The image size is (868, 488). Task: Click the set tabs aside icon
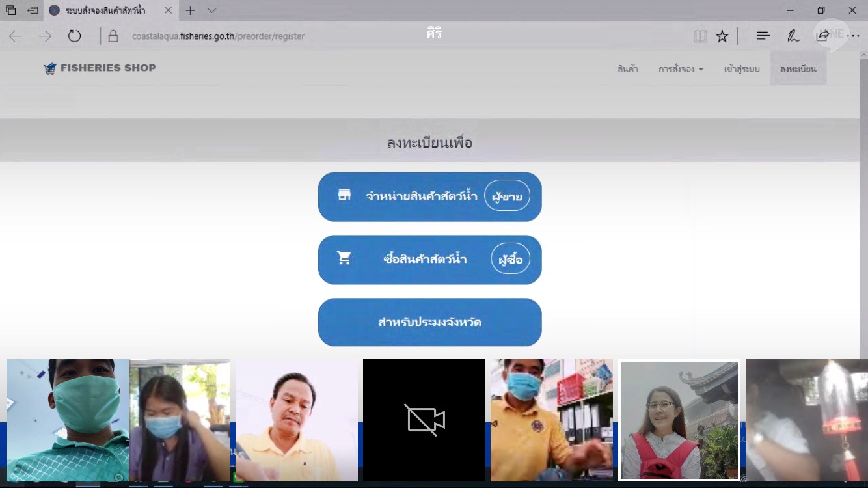pyautogui.click(x=33, y=10)
